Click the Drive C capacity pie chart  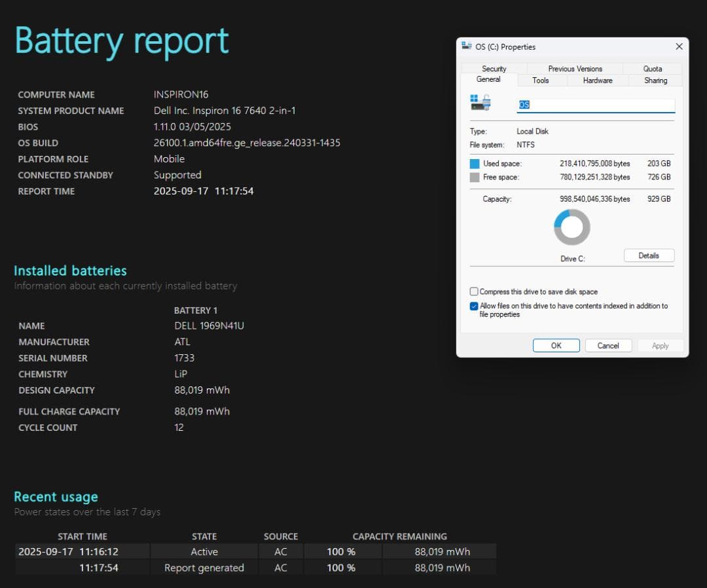point(572,226)
